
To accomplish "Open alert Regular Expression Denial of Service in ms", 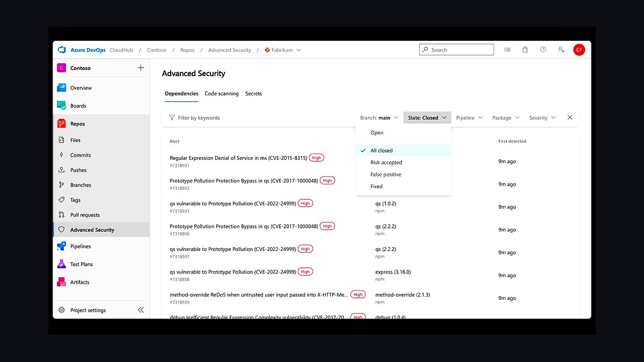I will [238, 158].
